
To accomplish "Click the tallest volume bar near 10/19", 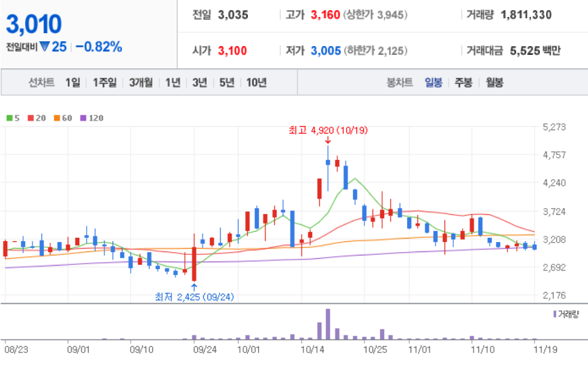I will click(x=328, y=324).
